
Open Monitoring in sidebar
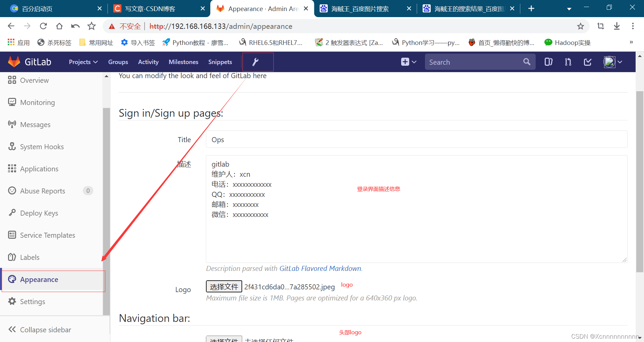31,102
